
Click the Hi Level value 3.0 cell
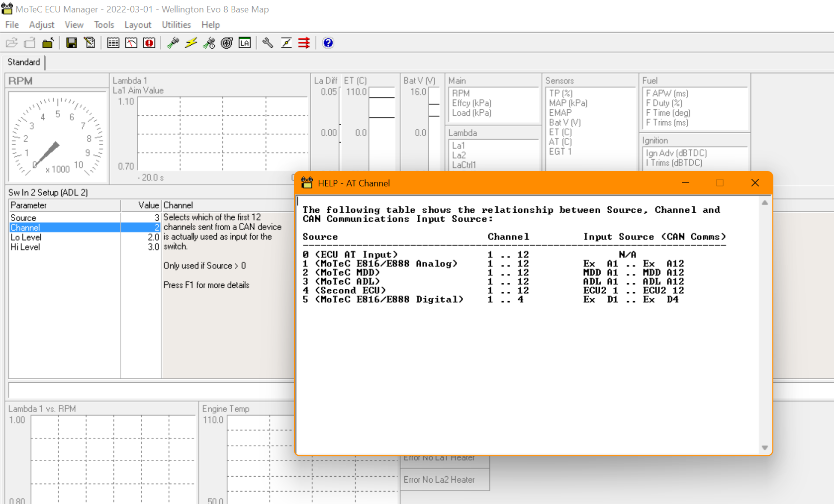click(x=141, y=247)
